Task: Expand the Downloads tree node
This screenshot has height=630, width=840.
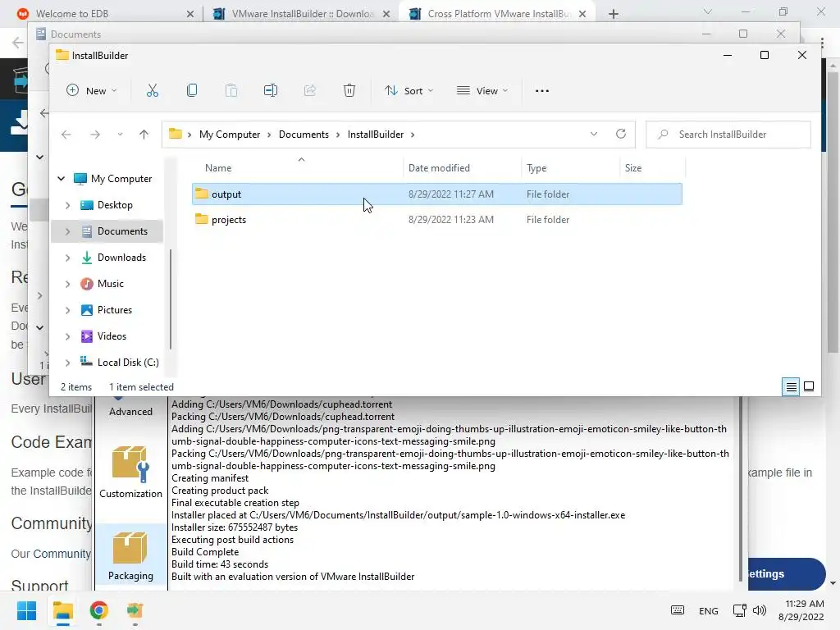Action: coord(67,258)
